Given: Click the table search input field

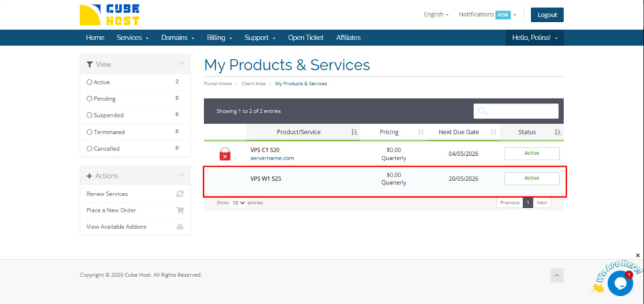Looking at the screenshot, I should tap(516, 111).
